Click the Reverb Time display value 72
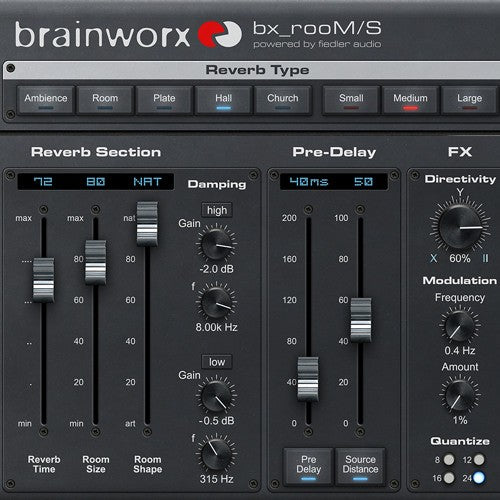 click(x=43, y=182)
